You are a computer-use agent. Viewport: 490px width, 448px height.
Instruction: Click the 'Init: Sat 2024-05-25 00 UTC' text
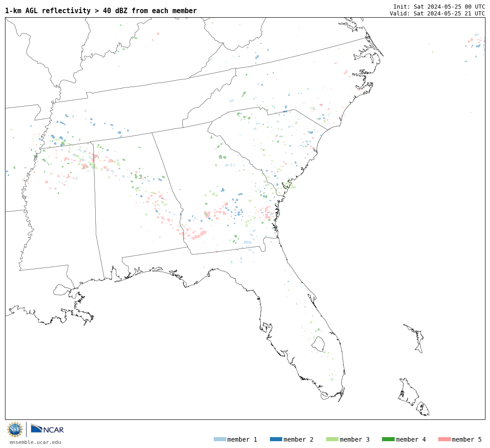click(439, 6)
